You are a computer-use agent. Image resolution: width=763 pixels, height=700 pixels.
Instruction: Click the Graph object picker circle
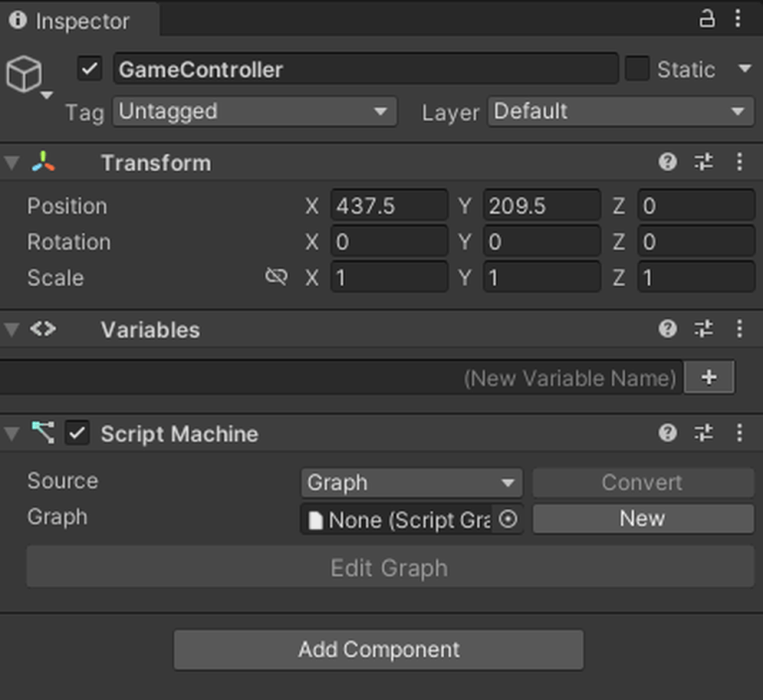tap(508, 519)
